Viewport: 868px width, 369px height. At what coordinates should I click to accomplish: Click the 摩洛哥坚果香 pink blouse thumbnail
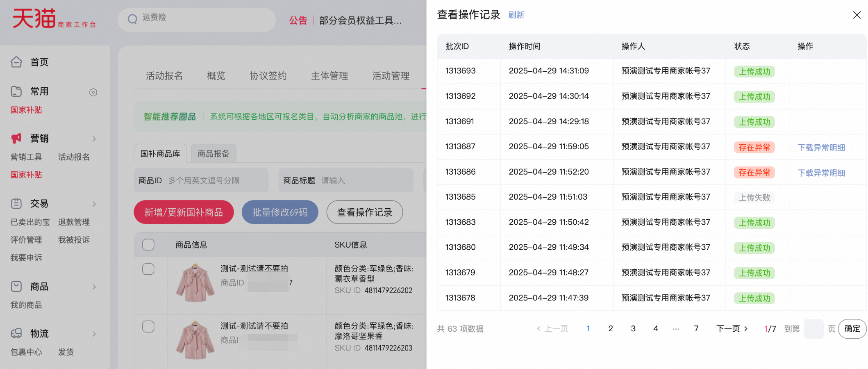pos(195,340)
